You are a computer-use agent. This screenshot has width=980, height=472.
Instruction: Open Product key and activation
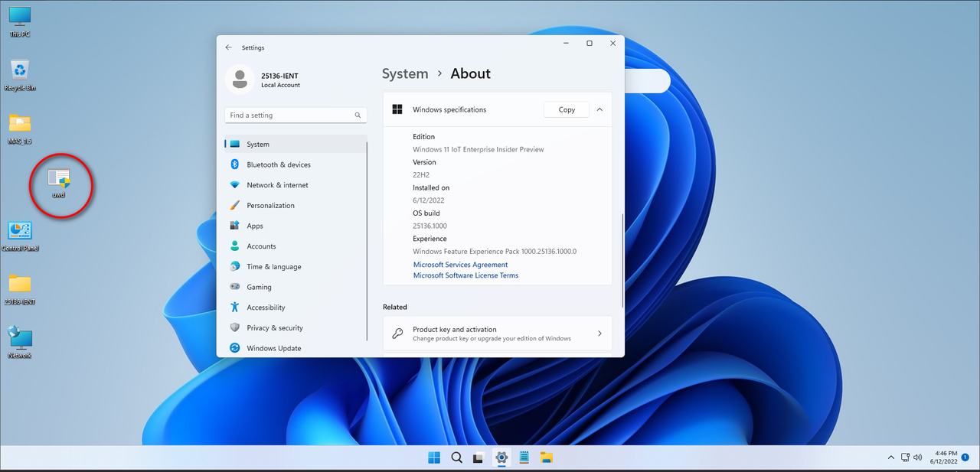[498, 334]
